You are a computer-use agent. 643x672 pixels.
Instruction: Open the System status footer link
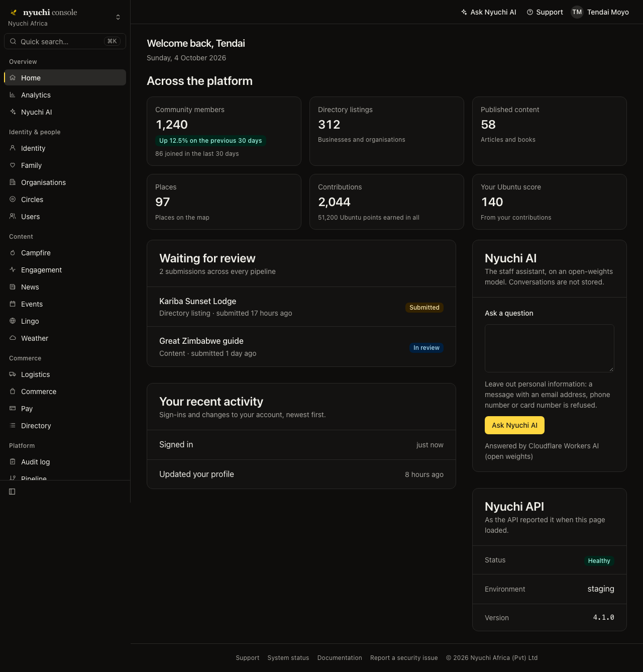[288, 658]
